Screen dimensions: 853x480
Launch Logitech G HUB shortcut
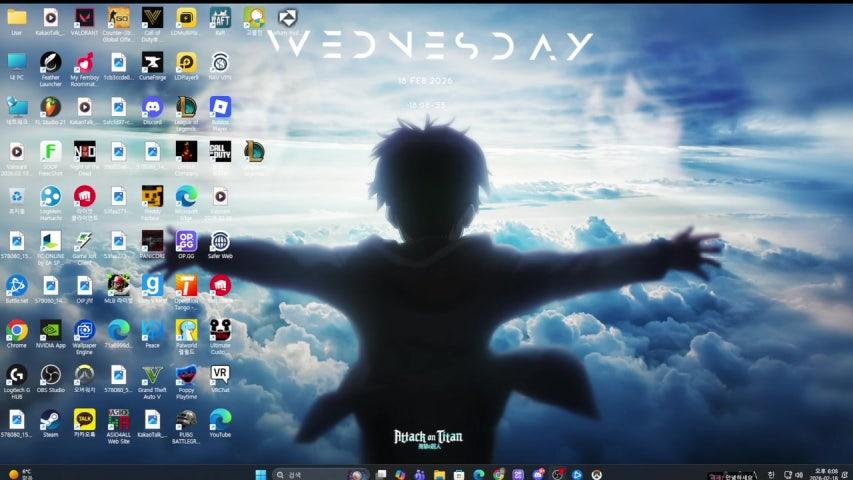[x=17, y=381]
